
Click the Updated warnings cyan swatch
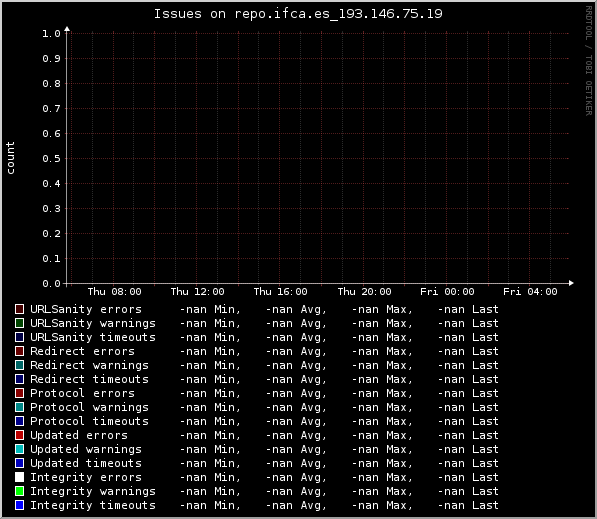(x=19, y=449)
